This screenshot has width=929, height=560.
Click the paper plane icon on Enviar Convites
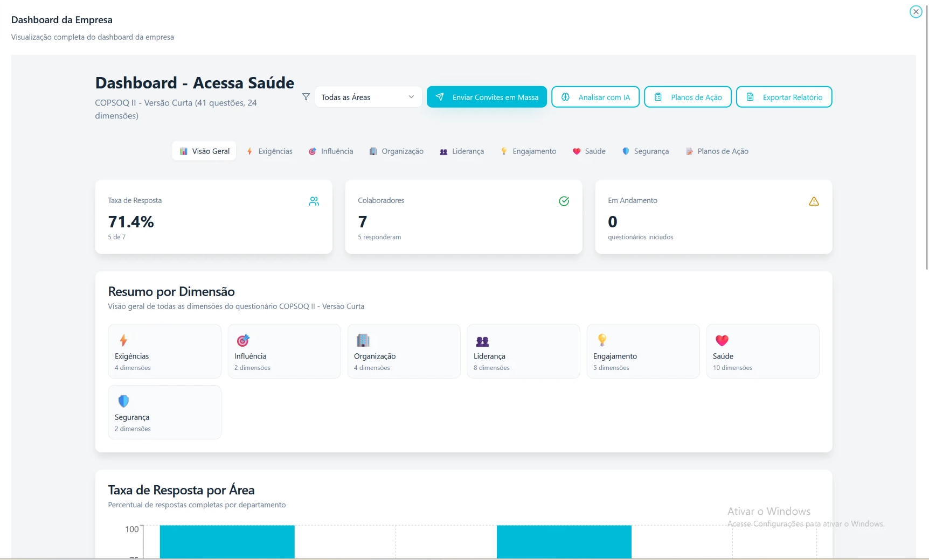(440, 97)
